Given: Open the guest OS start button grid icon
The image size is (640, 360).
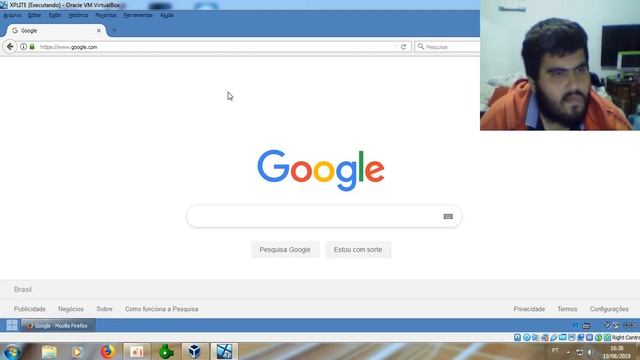Looking at the screenshot, I should (x=12, y=325).
